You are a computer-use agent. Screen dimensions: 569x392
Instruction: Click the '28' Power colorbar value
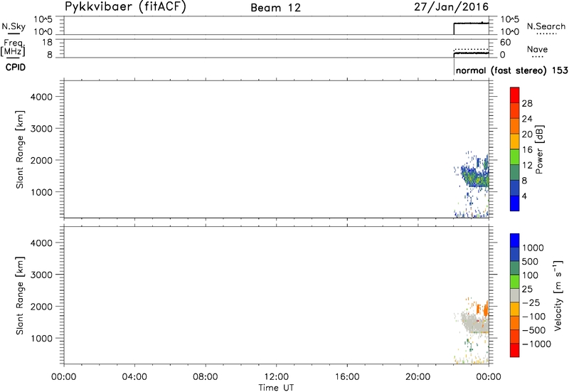click(x=527, y=103)
